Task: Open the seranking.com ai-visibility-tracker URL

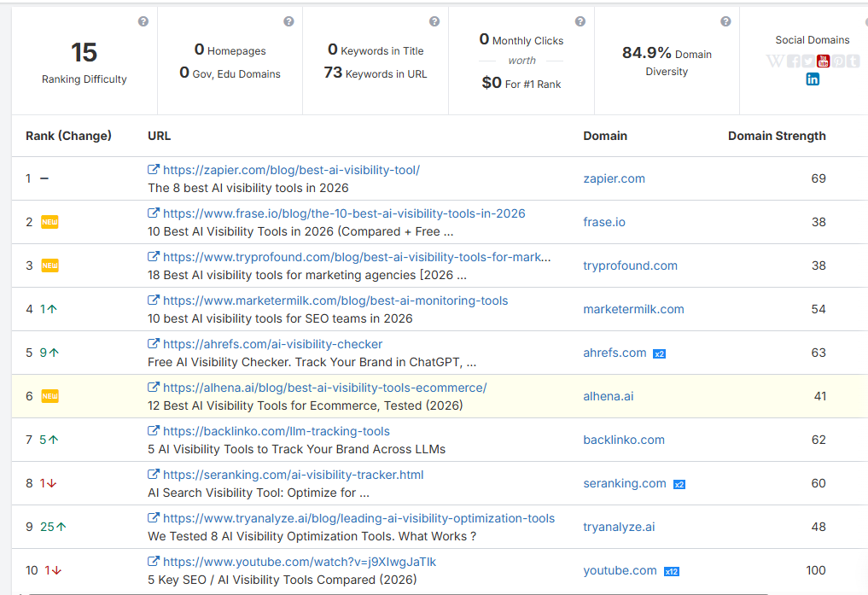Action: pos(294,475)
